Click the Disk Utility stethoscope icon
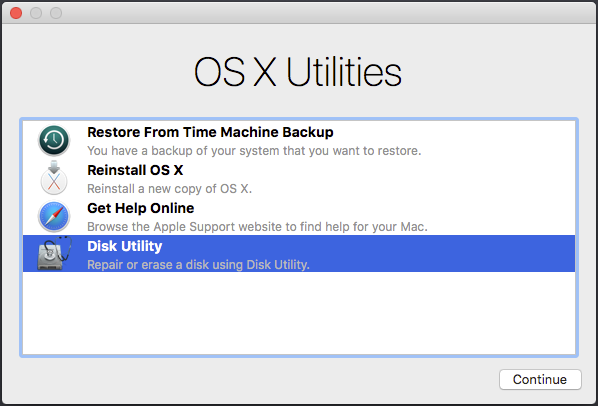Viewport: 598px width, 406px height. coord(54,254)
